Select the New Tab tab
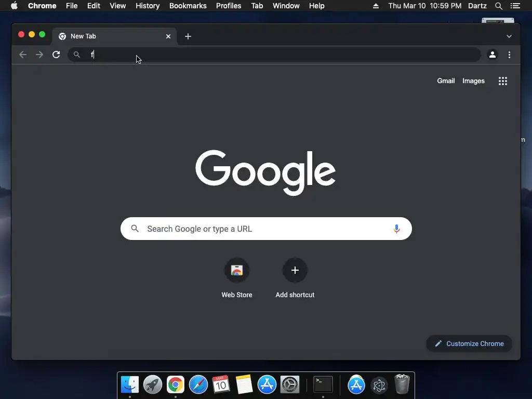 (114, 36)
